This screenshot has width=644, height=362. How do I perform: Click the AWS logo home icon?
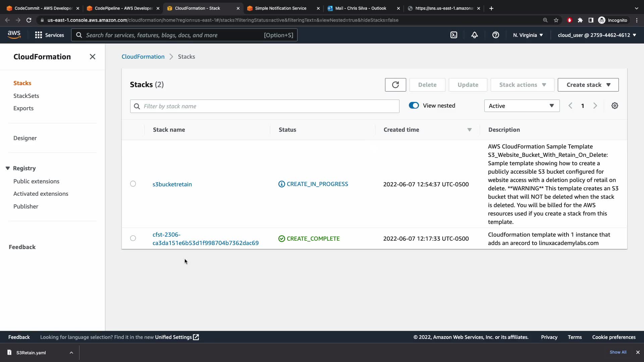click(14, 35)
